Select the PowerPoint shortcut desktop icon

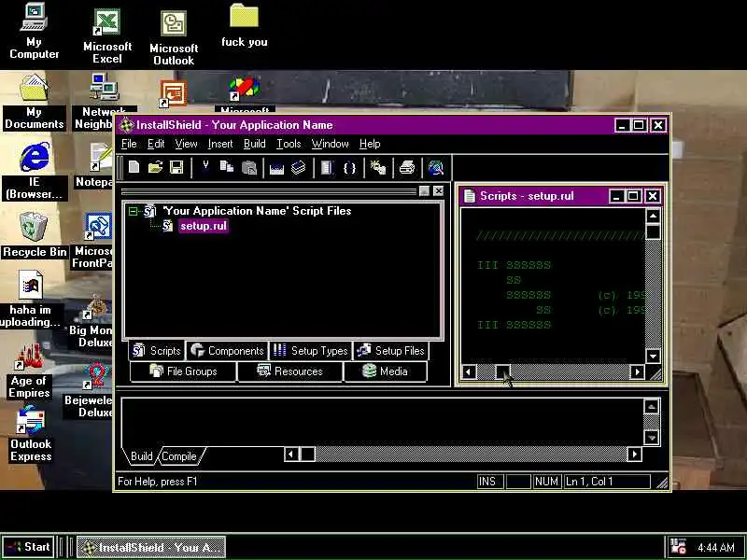[173, 94]
